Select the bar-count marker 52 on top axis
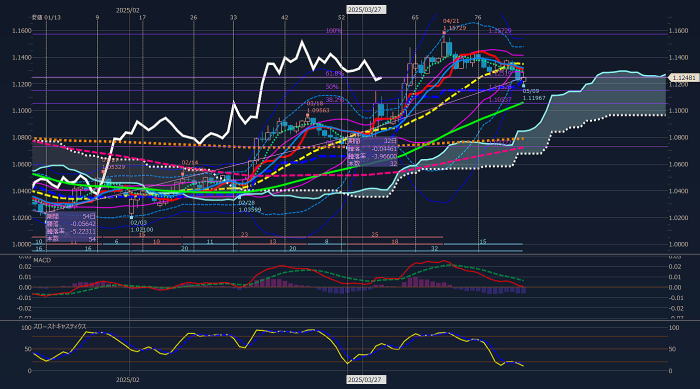 coord(342,17)
